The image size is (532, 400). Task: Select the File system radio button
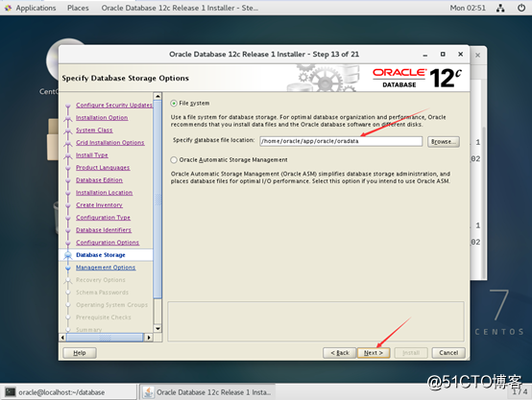click(x=174, y=103)
